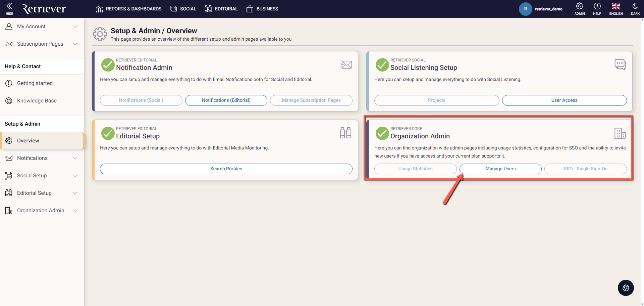This screenshot has width=644, height=306.
Task: Click the Notifications (Social) button
Action: click(141, 100)
